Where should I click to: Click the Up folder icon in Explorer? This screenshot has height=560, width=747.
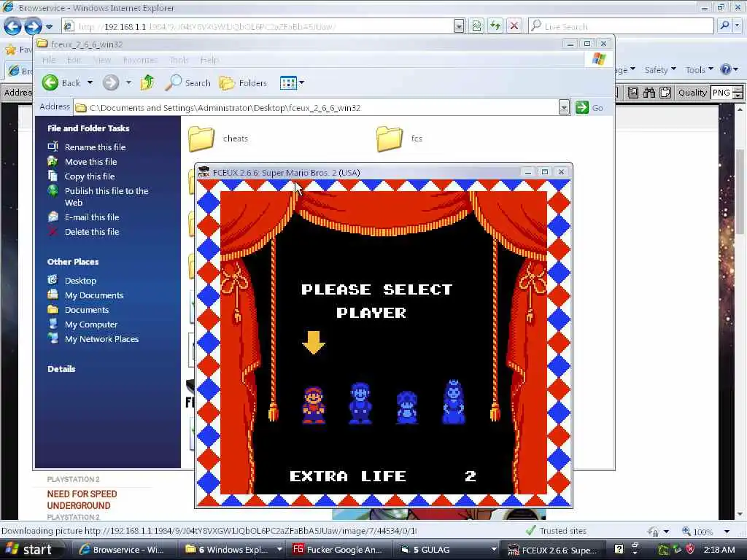tap(147, 83)
